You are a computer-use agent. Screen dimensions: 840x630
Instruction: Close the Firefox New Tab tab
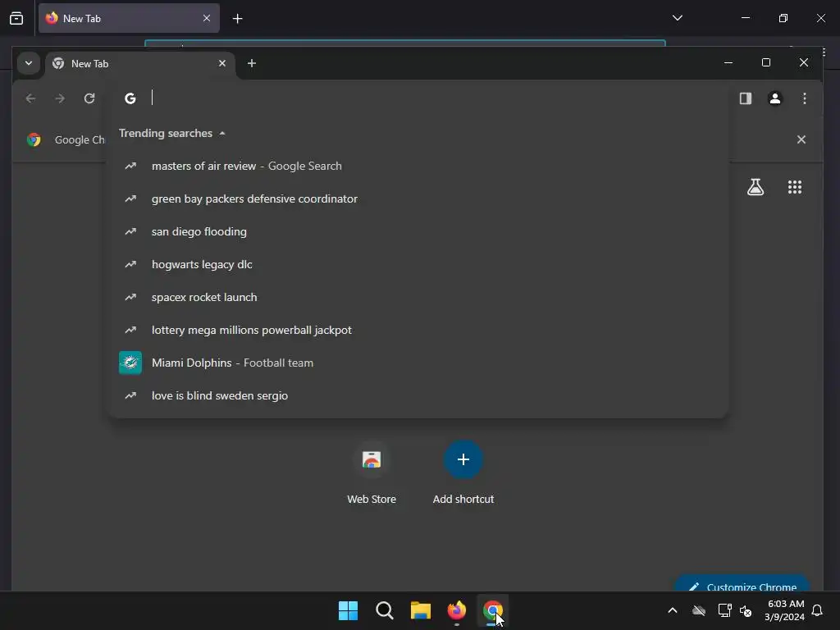tap(206, 18)
